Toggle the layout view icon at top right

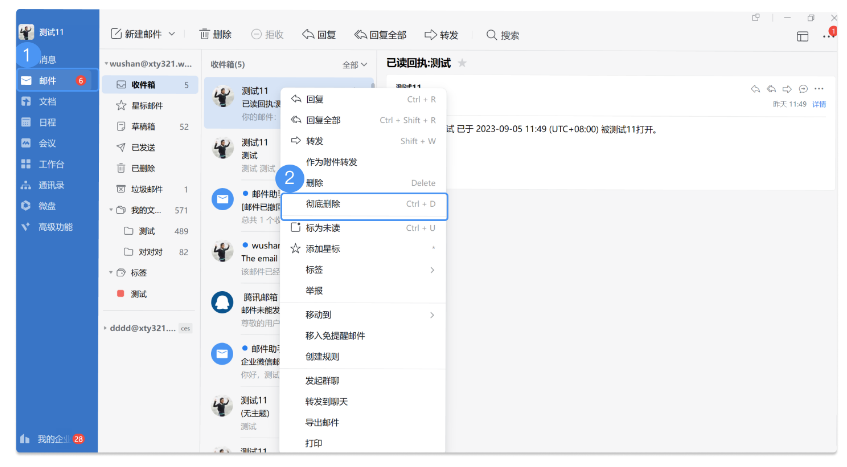point(803,36)
